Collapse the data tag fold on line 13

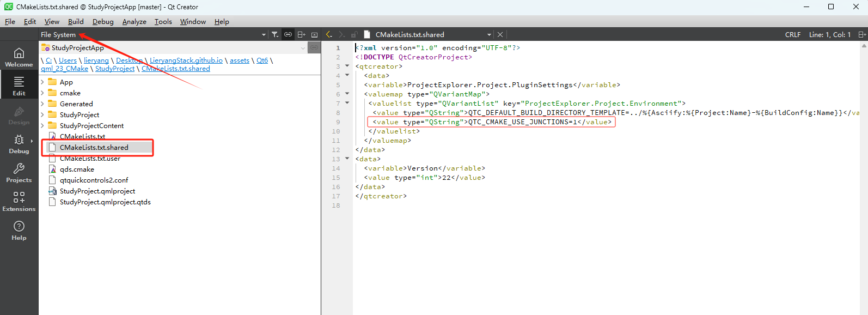pyautogui.click(x=347, y=159)
